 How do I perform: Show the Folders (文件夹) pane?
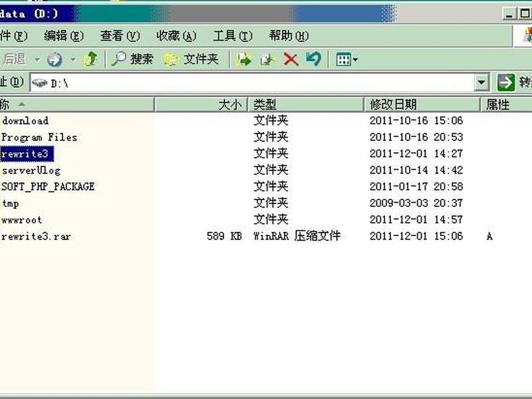(x=192, y=59)
